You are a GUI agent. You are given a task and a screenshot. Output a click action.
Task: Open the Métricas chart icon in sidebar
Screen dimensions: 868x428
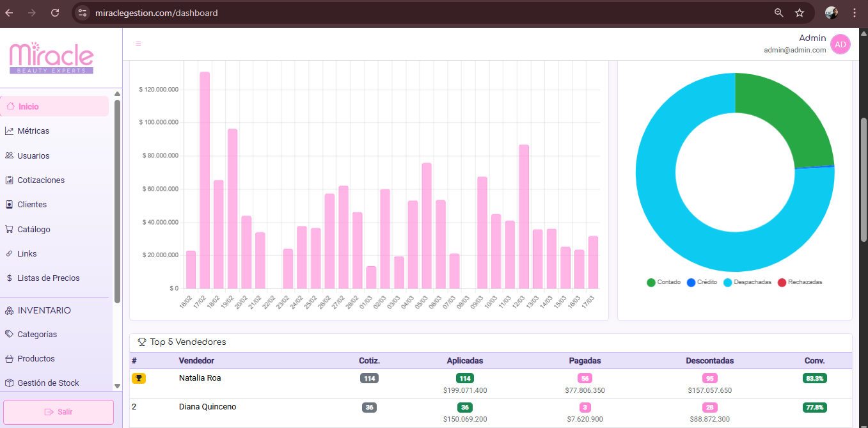point(10,131)
